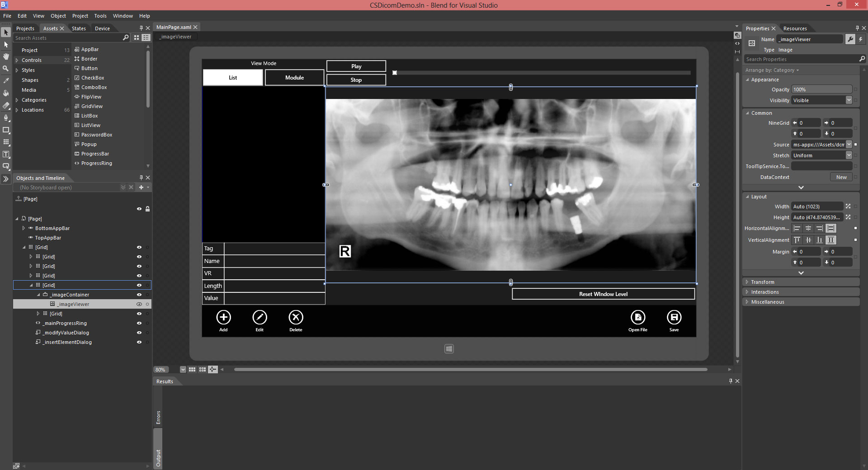Click the Properties wrench icon
This screenshot has width=868, height=470.
850,39
